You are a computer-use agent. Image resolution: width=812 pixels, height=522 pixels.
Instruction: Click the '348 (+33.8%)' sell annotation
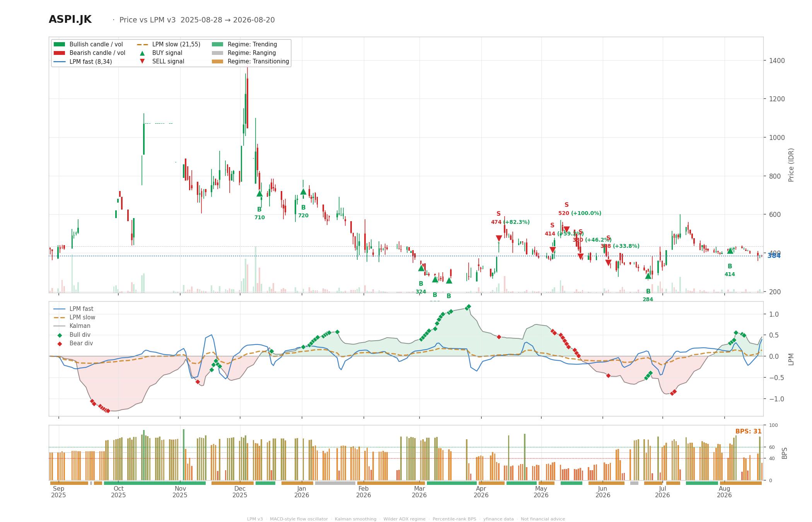tap(620, 246)
